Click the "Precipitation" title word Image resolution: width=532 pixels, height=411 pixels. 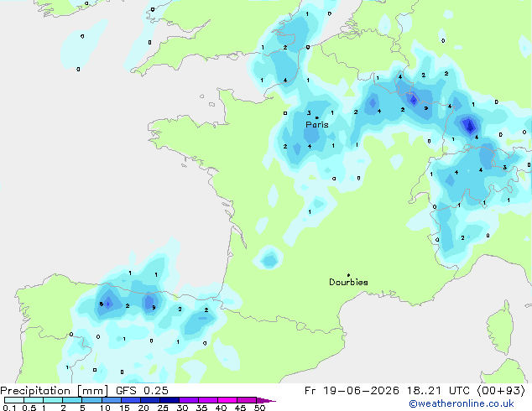(35, 391)
